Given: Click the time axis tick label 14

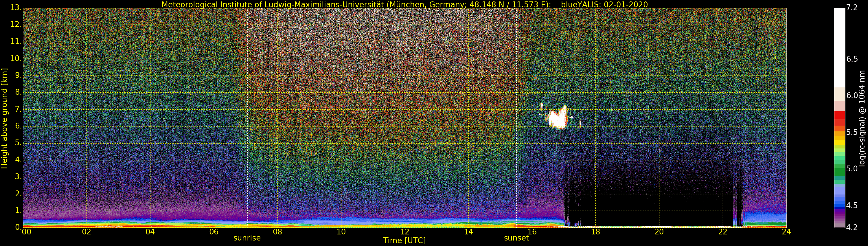Looking at the screenshot, I should click(x=468, y=232).
